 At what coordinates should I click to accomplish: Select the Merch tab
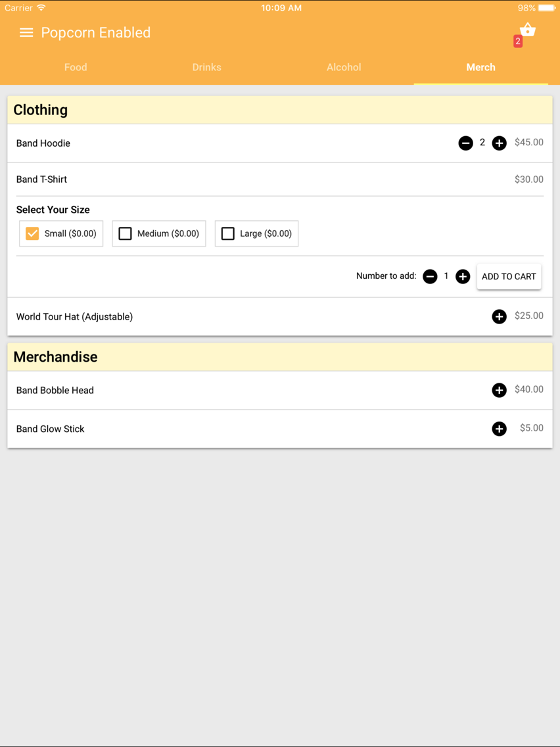(481, 67)
